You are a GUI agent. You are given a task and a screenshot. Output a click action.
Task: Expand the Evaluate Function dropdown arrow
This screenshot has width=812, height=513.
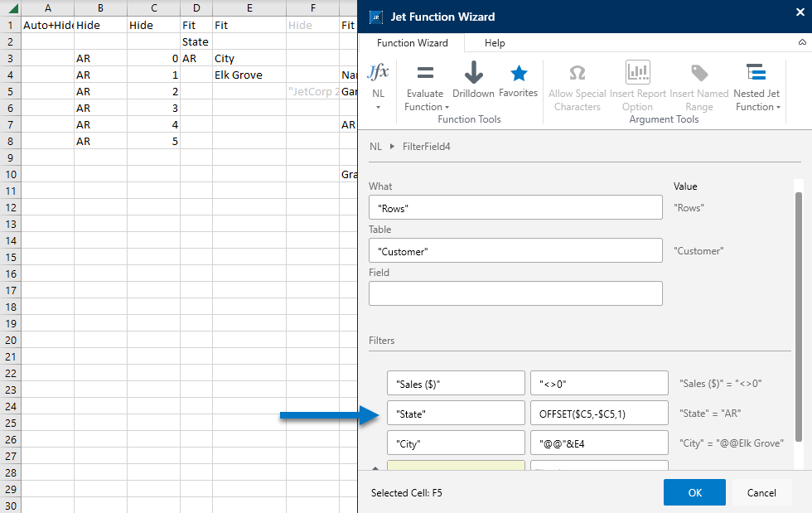(447, 107)
